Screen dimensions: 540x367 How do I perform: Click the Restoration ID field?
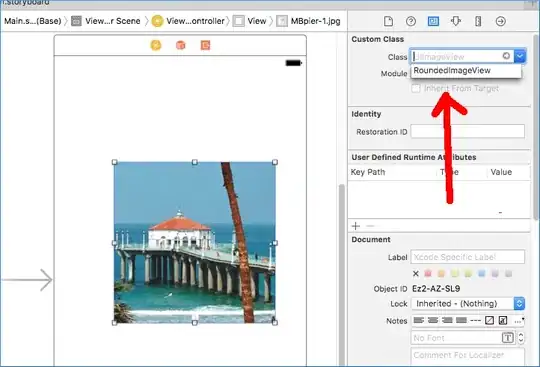point(468,132)
